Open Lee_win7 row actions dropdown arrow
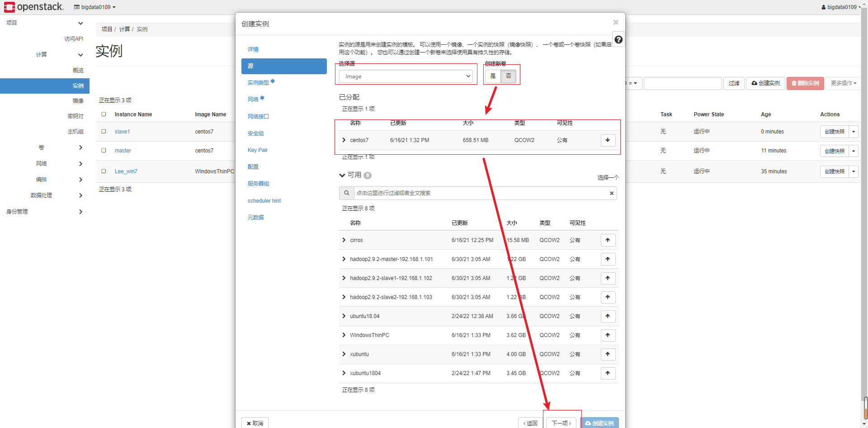Image resolution: width=868 pixels, height=428 pixels. 854,171
